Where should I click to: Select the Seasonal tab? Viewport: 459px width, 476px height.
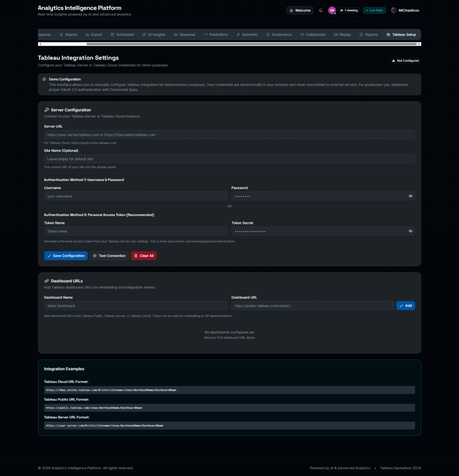click(184, 35)
